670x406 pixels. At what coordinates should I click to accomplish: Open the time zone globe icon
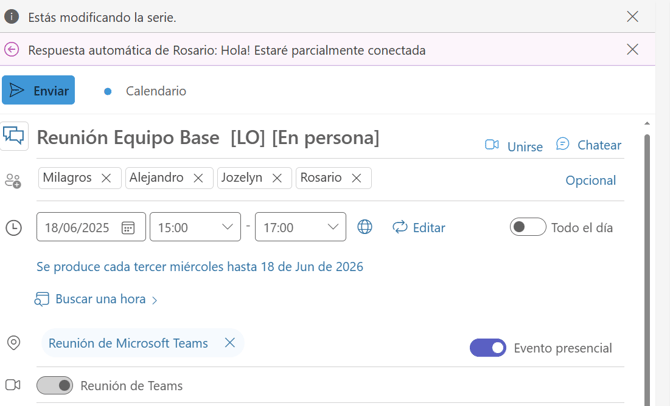pos(365,227)
